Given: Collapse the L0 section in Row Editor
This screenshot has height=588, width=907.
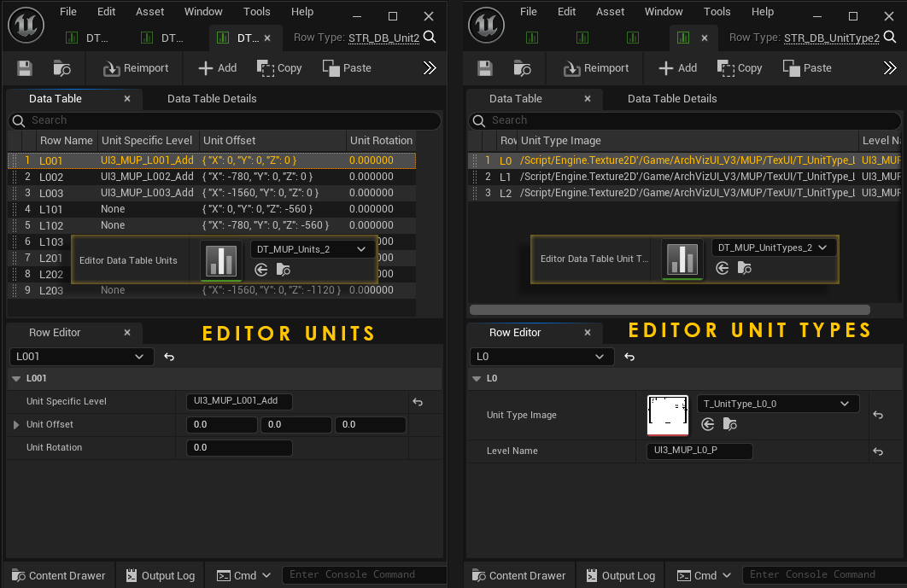Looking at the screenshot, I should tap(477, 379).
